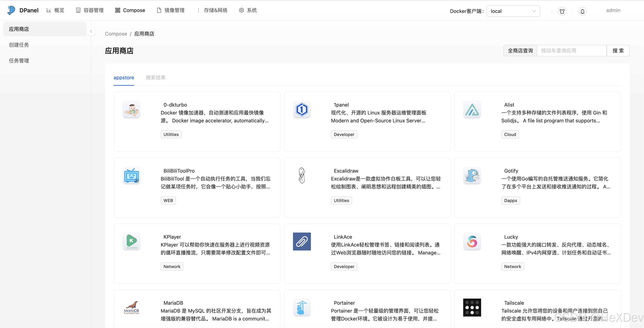
Task: Click the Cloud tag on Alist
Action: click(x=510, y=134)
